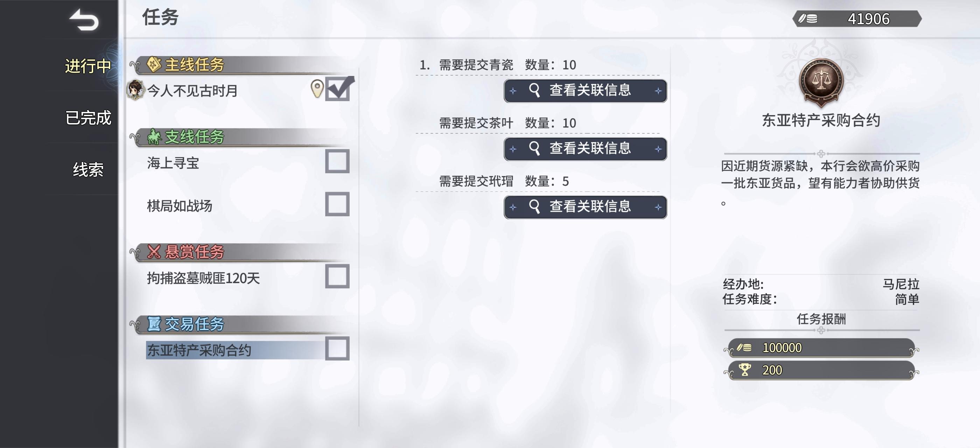The width and height of the screenshot is (980, 448).
Task: Click the coin reward icon showing 100000
Action: (x=744, y=347)
